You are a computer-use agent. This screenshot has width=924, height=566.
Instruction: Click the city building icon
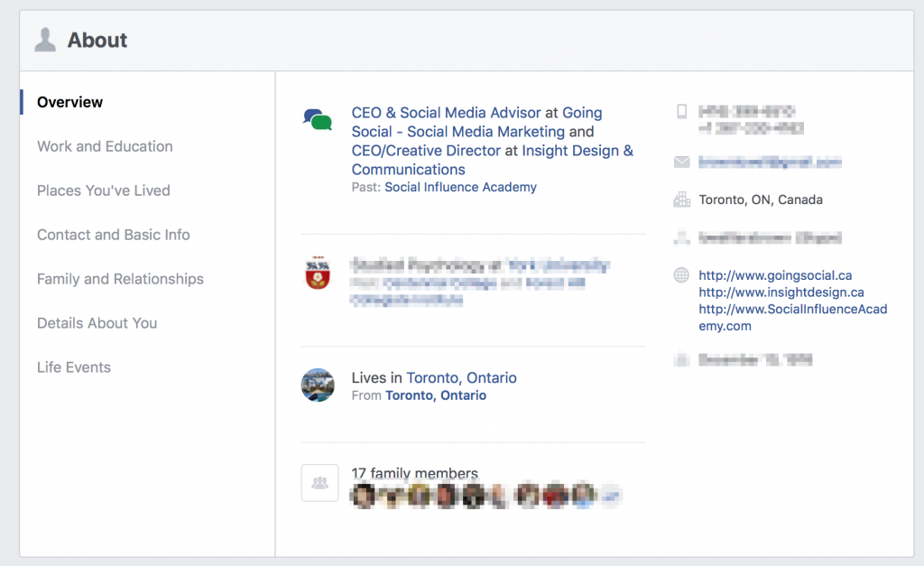tap(682, 199)
